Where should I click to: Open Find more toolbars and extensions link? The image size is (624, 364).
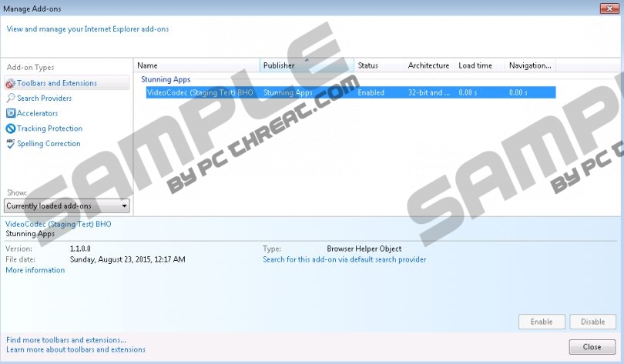pyautogui.click(x=66, y=339)
